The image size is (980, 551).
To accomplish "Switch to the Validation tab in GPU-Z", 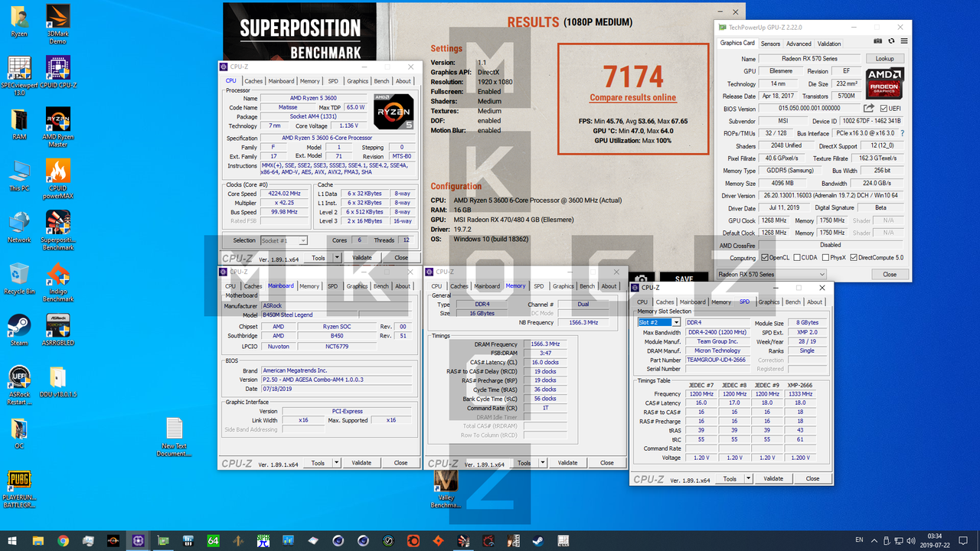I will 829,44.
